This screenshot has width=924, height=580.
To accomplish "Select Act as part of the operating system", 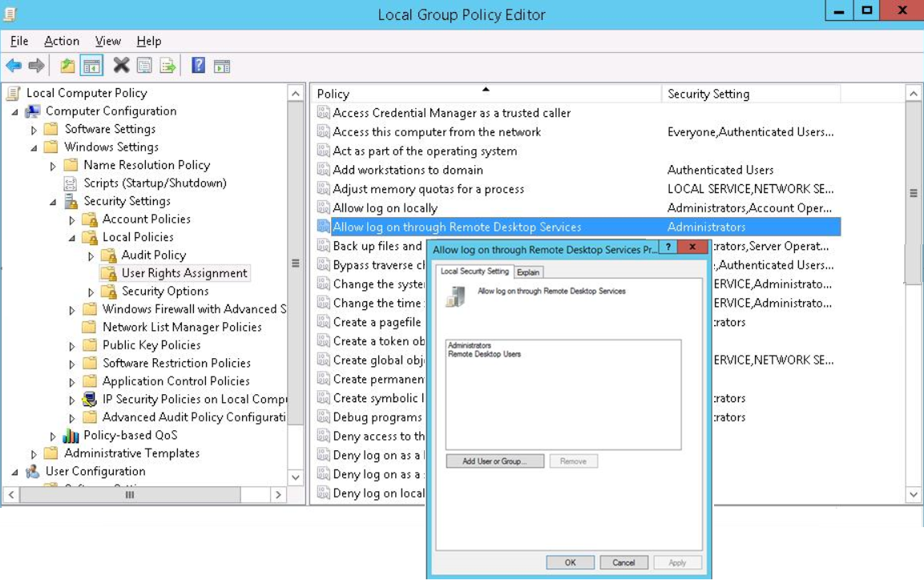I will click(425, 151).
